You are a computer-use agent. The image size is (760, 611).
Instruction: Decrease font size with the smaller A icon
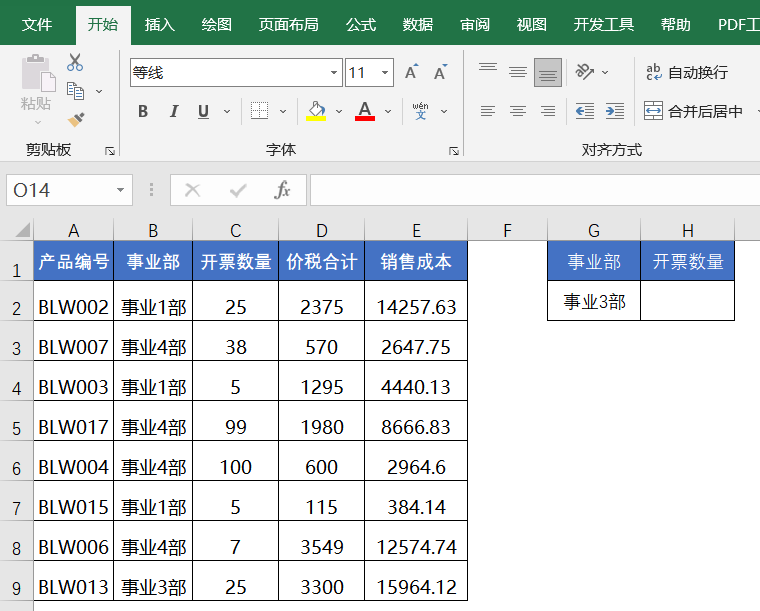click(441, 72)
